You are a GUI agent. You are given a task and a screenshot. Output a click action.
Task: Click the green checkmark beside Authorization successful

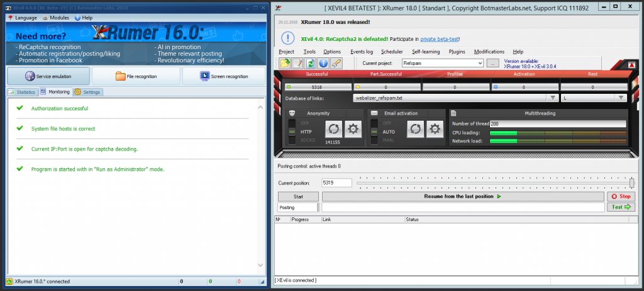[x=19, y=108]
